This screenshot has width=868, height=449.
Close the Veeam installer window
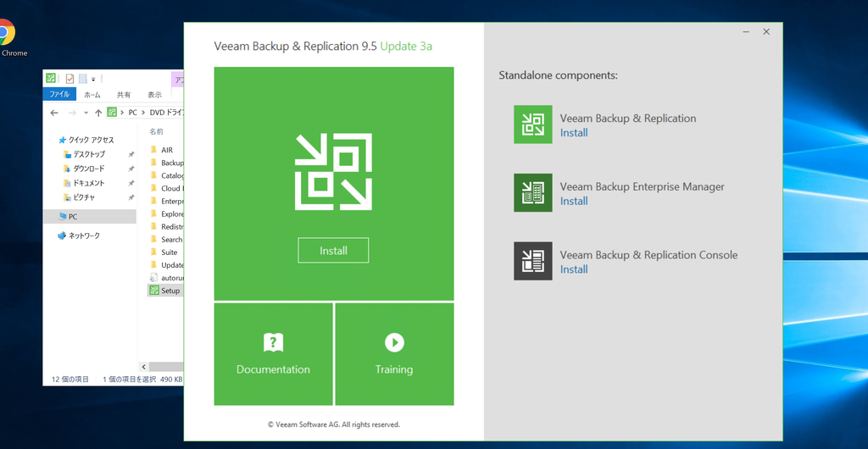point(766,32)
